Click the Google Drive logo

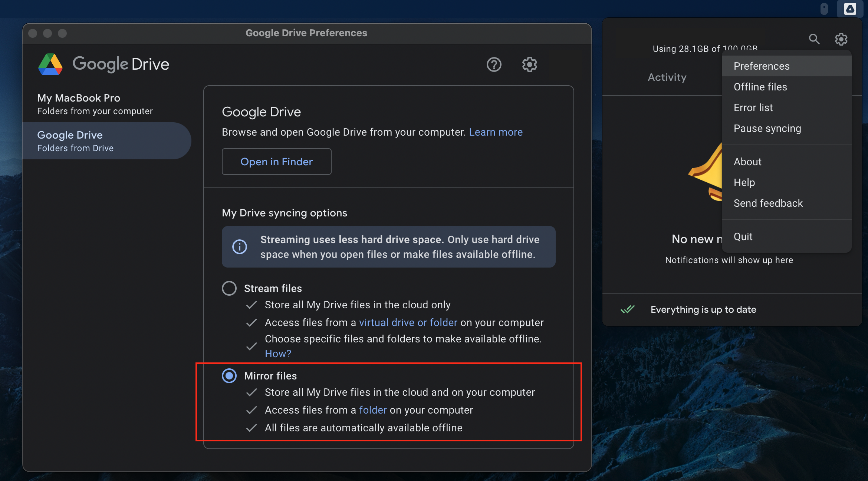tap(50, 64)
